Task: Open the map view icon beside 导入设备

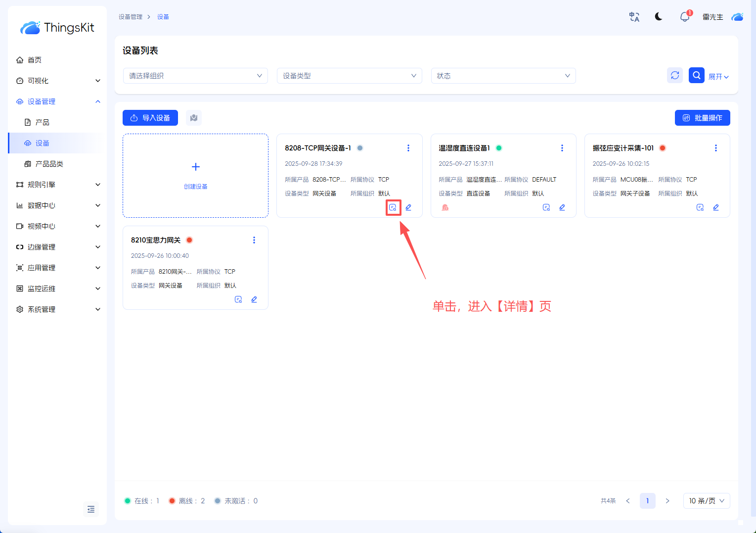Action: point(194,118)
